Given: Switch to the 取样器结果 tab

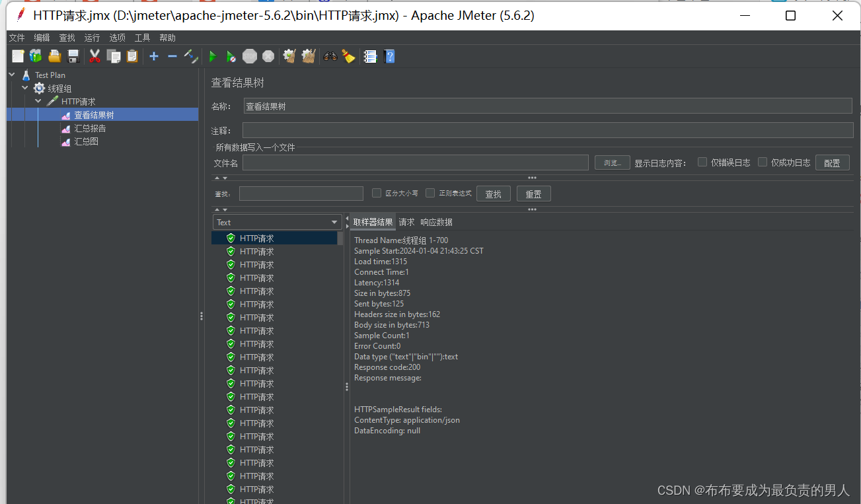Looking at the screenshot, I should 373,222.
